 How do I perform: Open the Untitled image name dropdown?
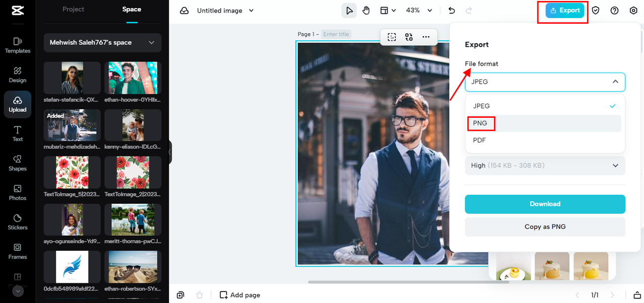click(x=225, y=11)
